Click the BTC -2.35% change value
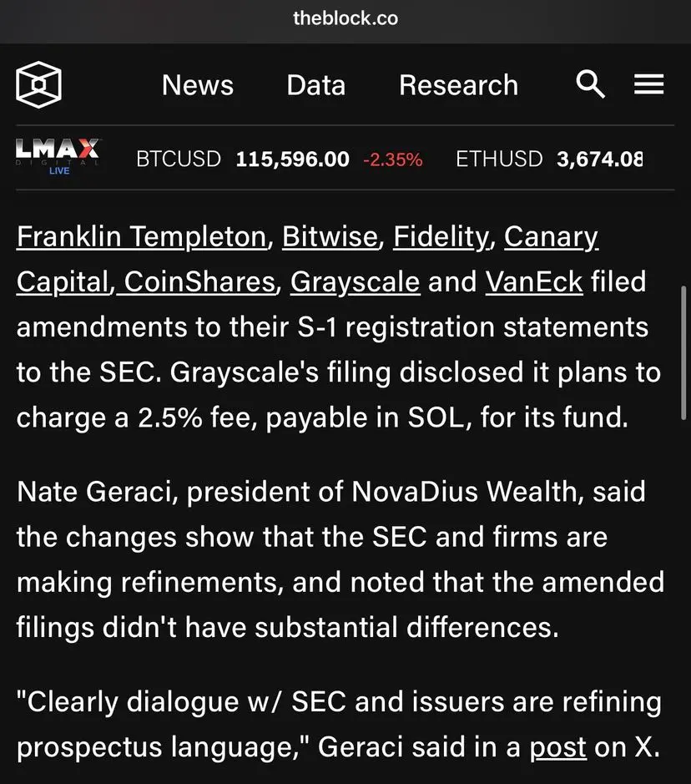The width and height of the screenshot is (691, 784). [393, 160]
